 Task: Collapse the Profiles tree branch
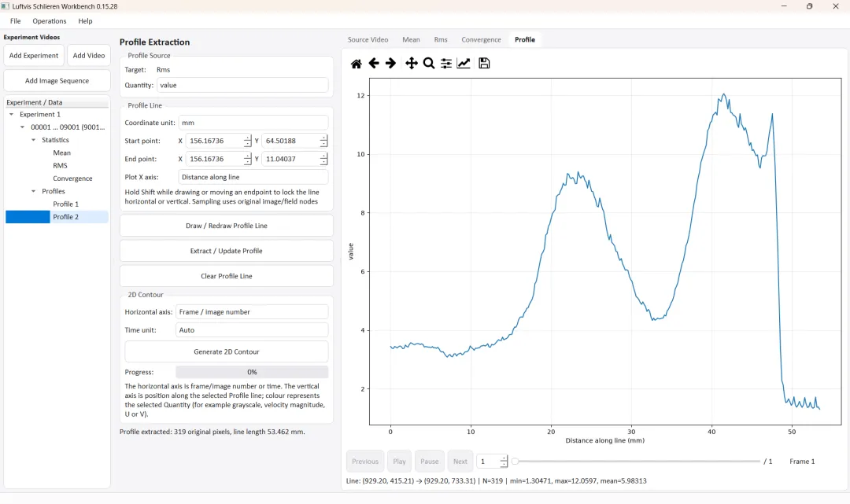pyautogui.click(x=34, y=191)
